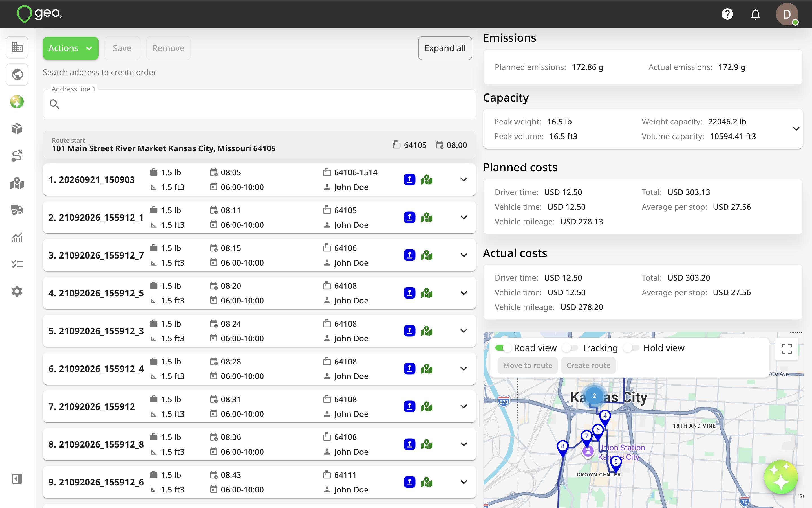Image resolution: width=812 pixels, height=508 pixels.
Task: Open the globe icon in sidebar
Action: click(17, 75)
